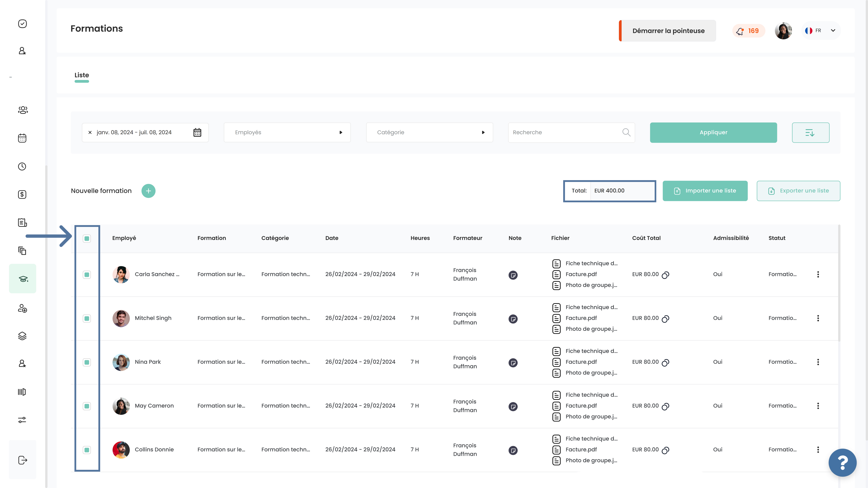Click Exporter une liste button
This screenshot has height=488, width=868.
798,191
